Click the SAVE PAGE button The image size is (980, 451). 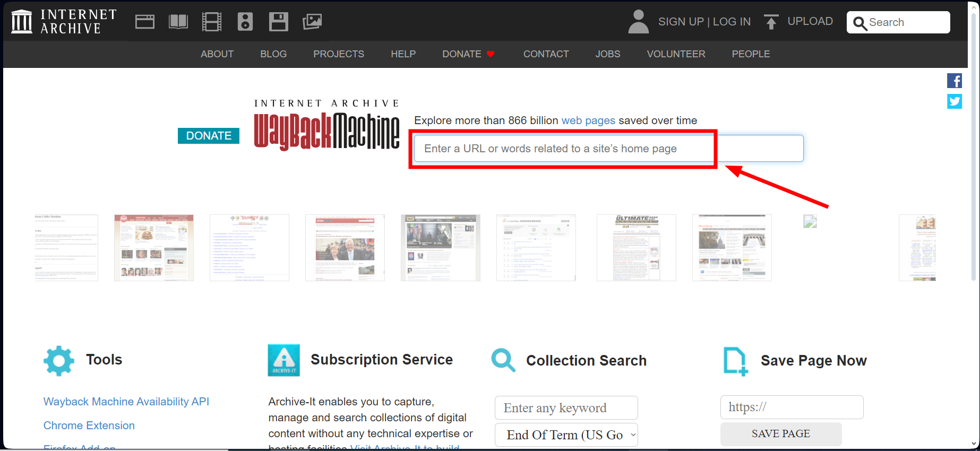click(x=781, y=434)
